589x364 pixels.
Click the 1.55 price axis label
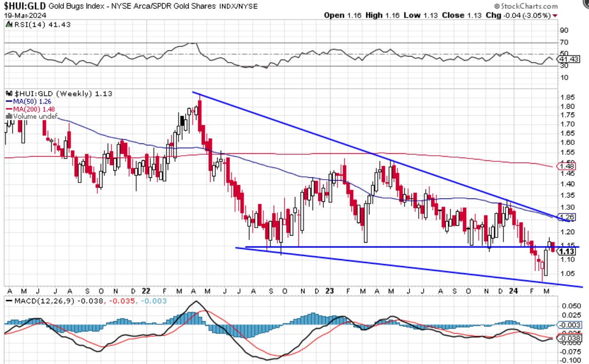[x=566, y=153]
